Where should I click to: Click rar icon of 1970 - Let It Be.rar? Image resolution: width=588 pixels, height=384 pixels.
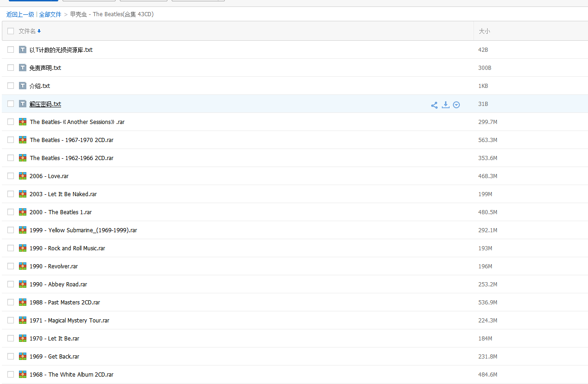23,338
